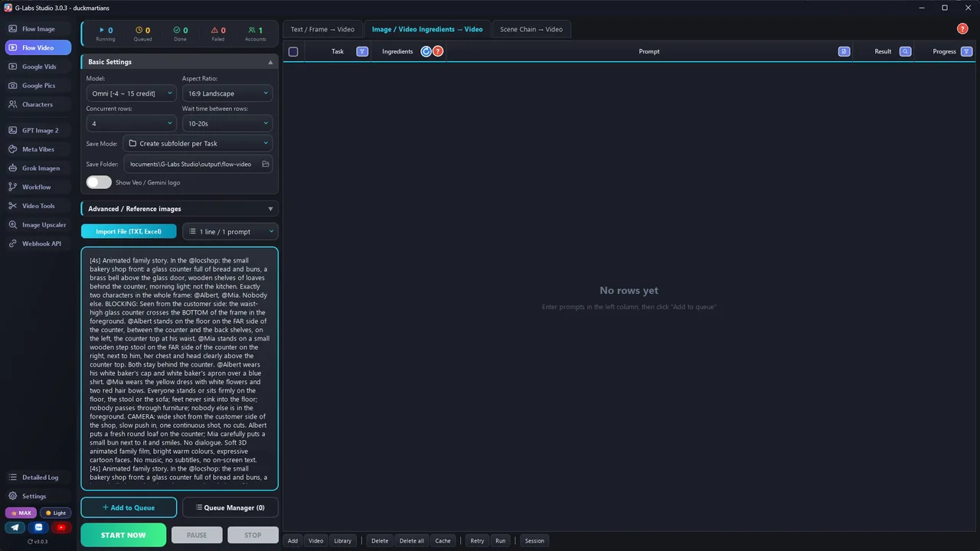Click the YouTube icon button
The height and width of the screenshot is (551, 980).
[x=60, y=527]
